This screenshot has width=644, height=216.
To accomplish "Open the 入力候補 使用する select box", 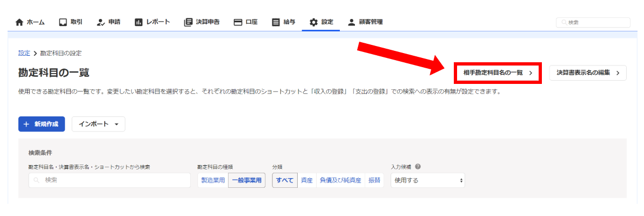I will tap(427, 180).
